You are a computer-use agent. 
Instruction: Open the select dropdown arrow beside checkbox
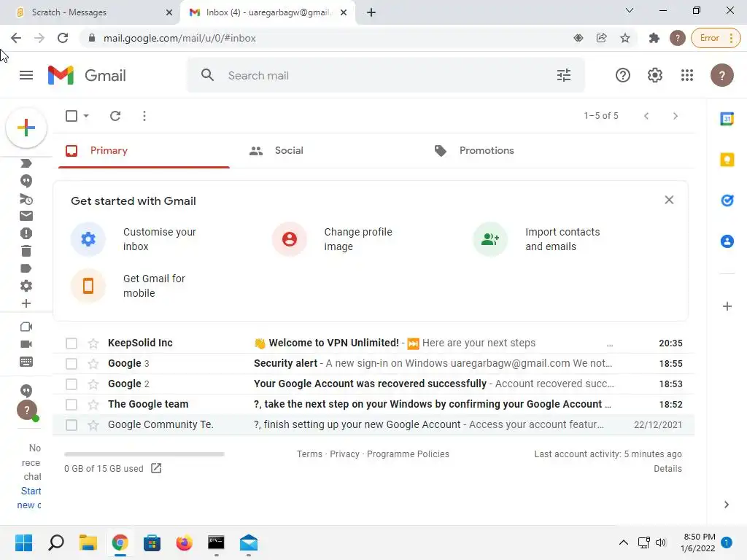tap(86, 116)
